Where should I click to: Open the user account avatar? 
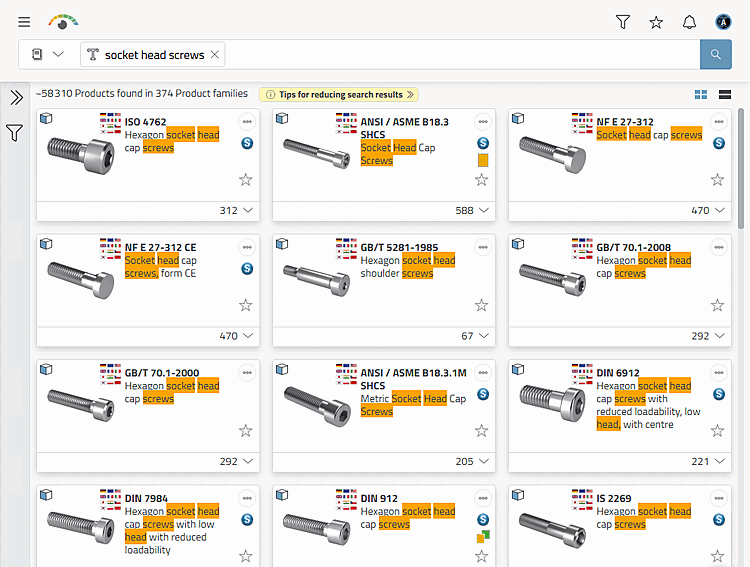click(x=723, y=22)
